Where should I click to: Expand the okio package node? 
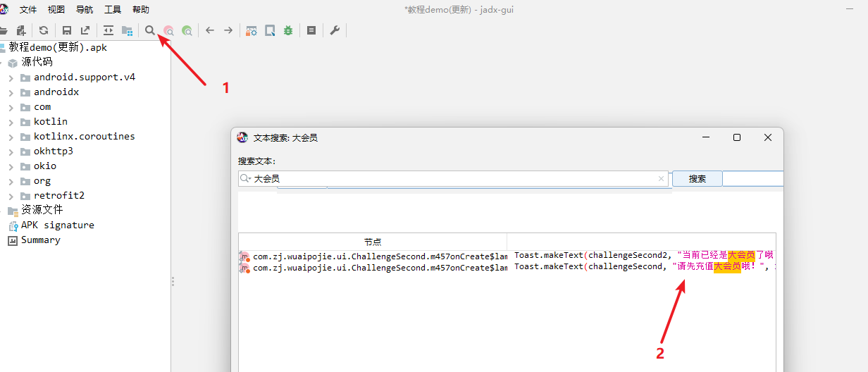pyautogui.click(x=11, y=166)
